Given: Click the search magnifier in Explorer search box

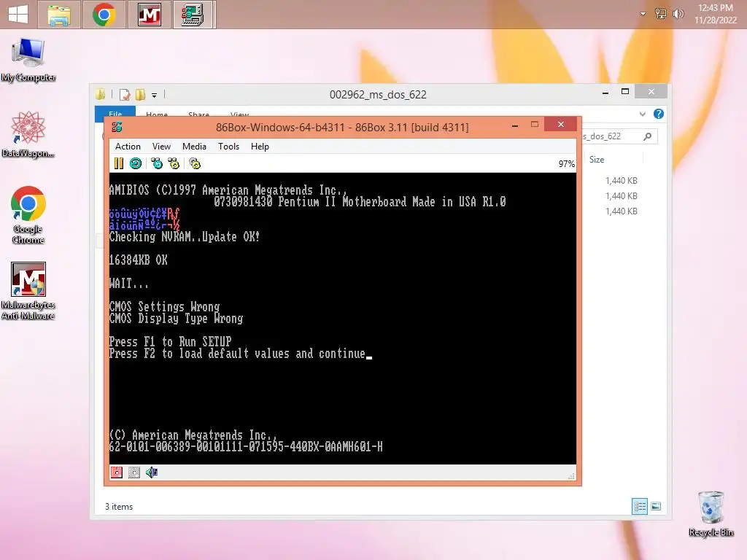Looking at the screenshot, I should point(648,136).
